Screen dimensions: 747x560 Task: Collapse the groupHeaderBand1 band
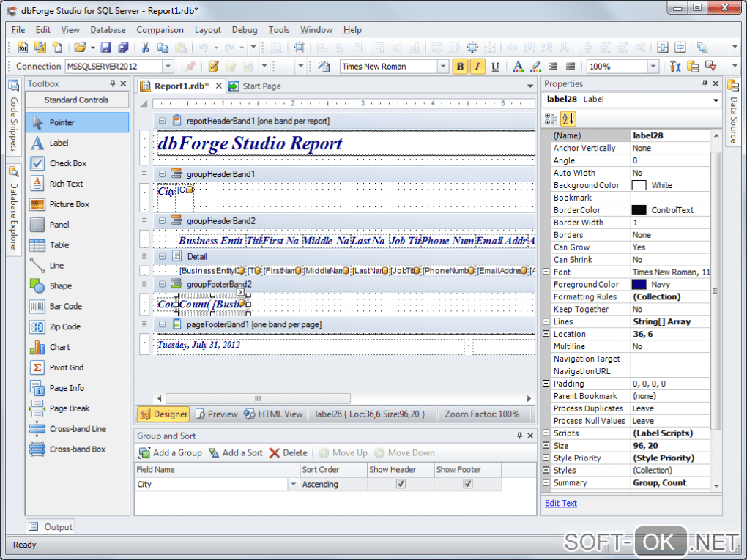coord(162,174)
